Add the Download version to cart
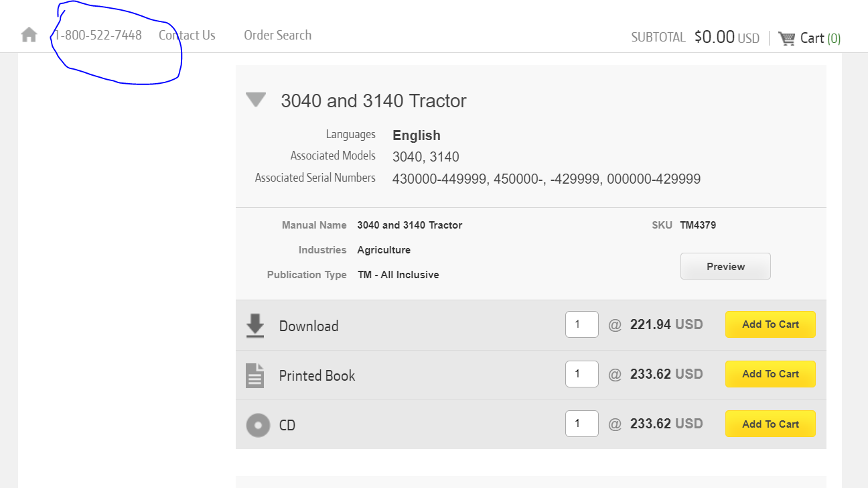 click(x=770, y=324)
